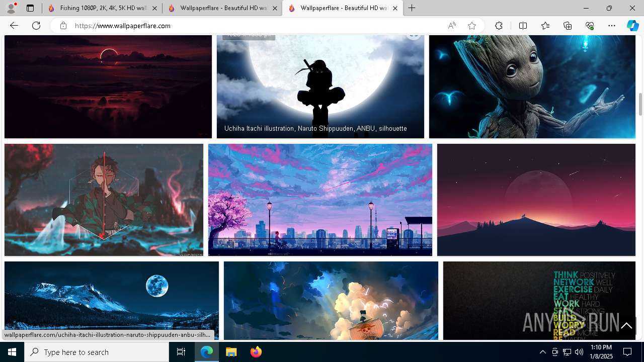This screenshot has height=362, width=644.
Task: Open Microsoft Edge from taskbar
Action: tap(207, 352)
